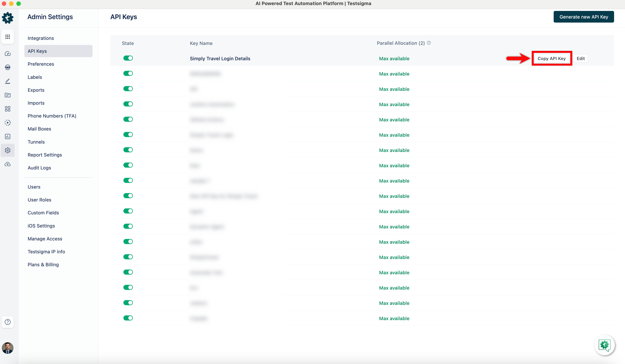Click the Testsigma logo at top left
The height and width of the screenshot is (364, 625).
(x=8, y=18)
